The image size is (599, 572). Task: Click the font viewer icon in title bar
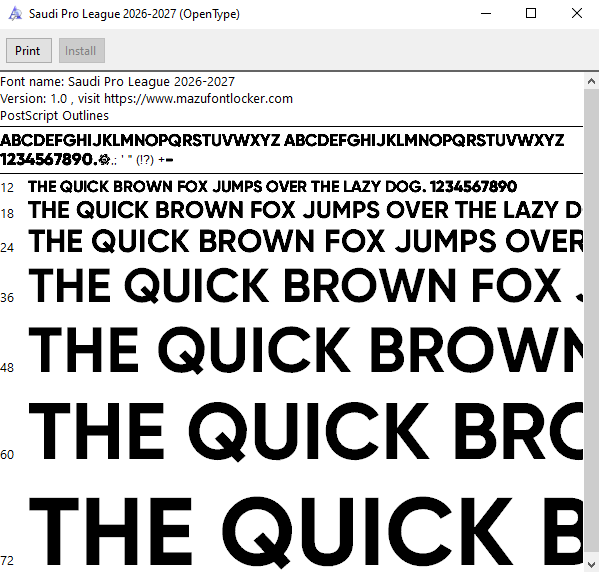15,14
